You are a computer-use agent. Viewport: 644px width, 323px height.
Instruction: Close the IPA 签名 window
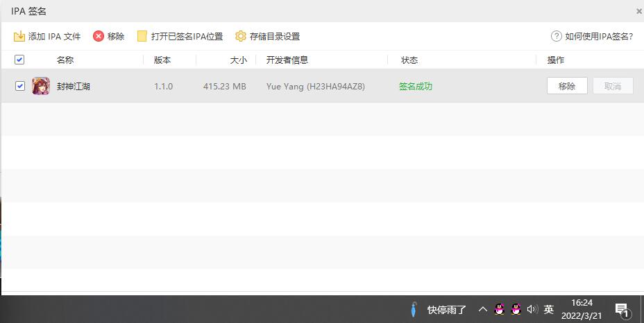[639, 12]
